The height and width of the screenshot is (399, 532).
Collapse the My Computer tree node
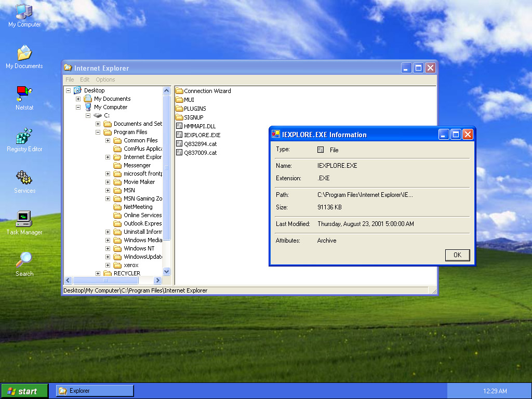coord(78,107)
